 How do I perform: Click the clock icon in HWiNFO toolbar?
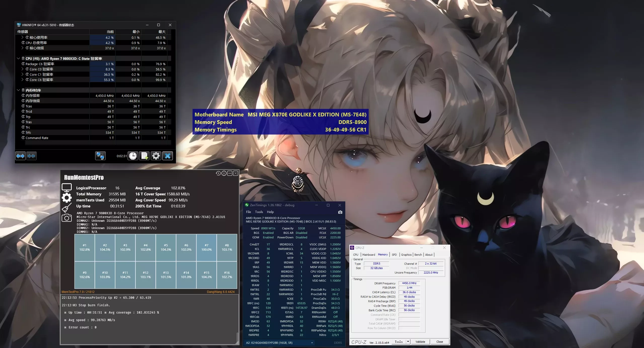133,156
